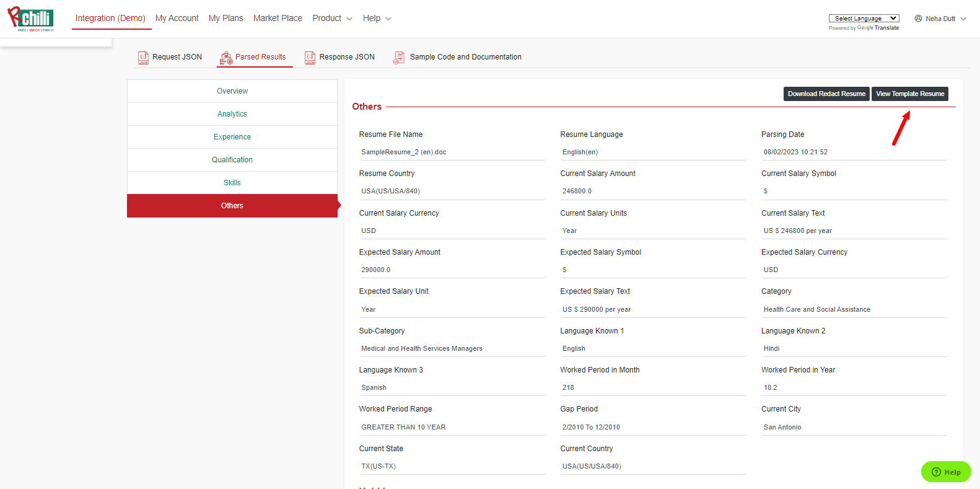980x489 pixels.
Task: Select Experience in the sidebar
Action: 232,137
